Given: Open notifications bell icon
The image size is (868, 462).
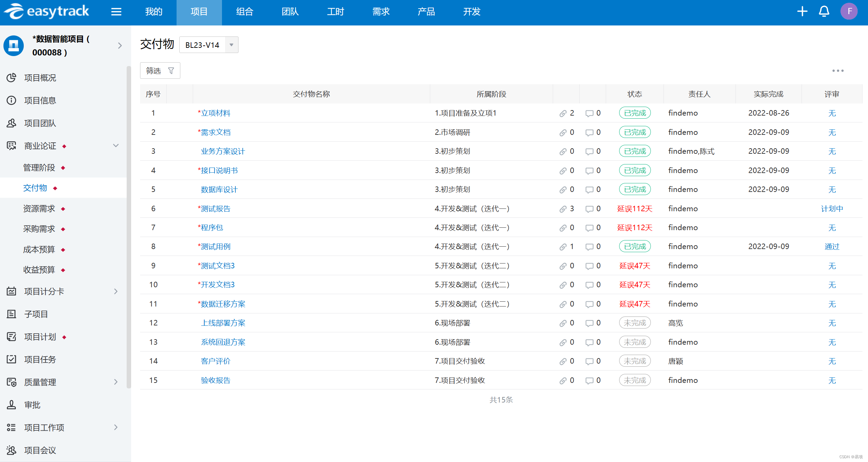Looking at the screenshot, I should pos(824,11).
